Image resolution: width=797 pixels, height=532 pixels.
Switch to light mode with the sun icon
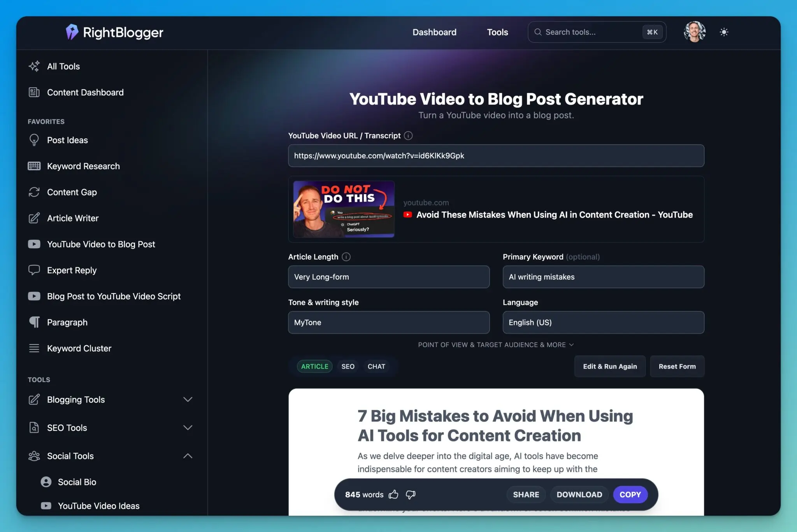(x=724, y=32)
